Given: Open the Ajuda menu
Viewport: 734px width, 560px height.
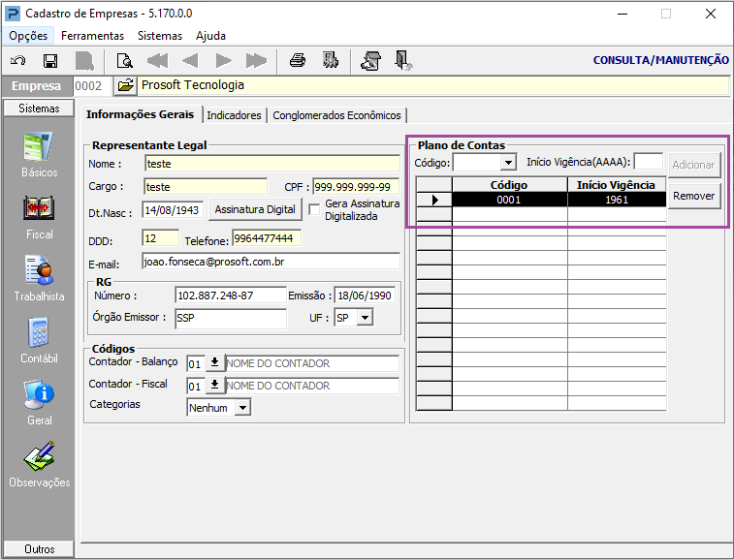Looking at the screenshot, I should click(x=210, y=36).
